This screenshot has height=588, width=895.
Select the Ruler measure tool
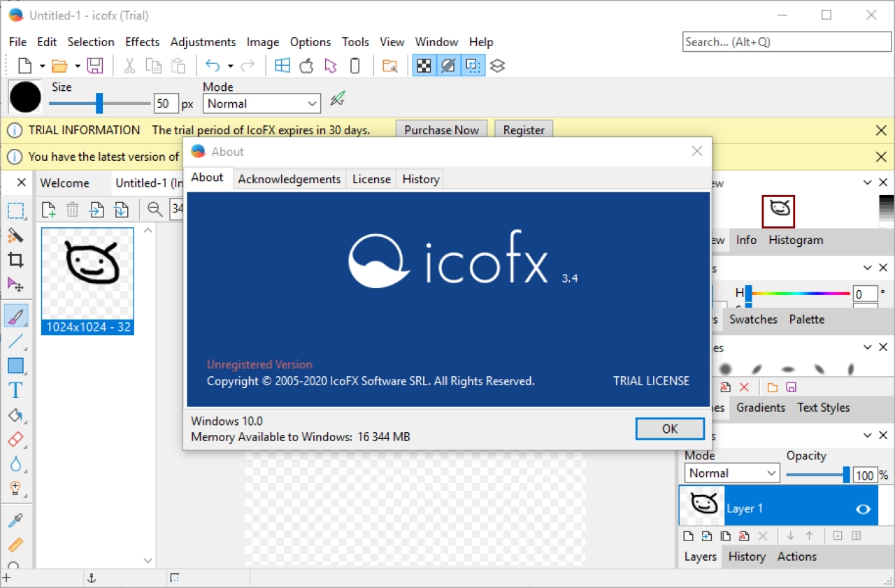(x=15, y=545)
